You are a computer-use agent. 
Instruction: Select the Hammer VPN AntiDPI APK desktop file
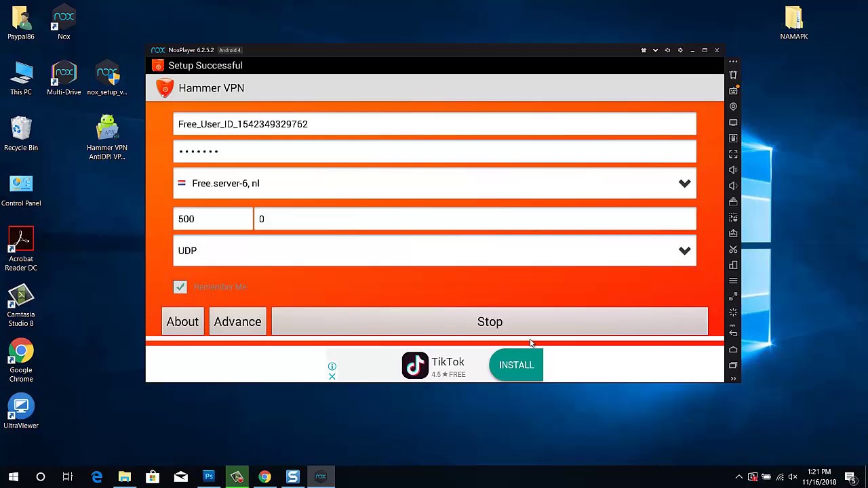click(106, 138)
